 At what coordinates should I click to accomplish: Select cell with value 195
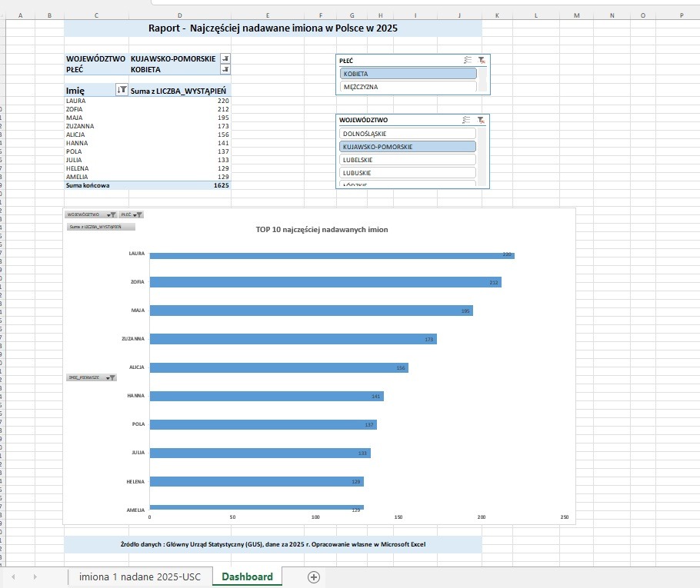180,118
